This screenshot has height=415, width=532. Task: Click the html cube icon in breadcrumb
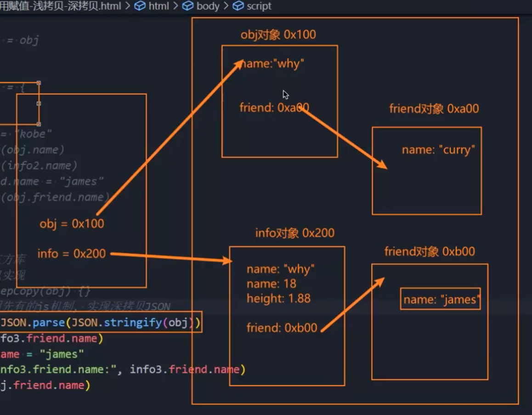(140, 6)
